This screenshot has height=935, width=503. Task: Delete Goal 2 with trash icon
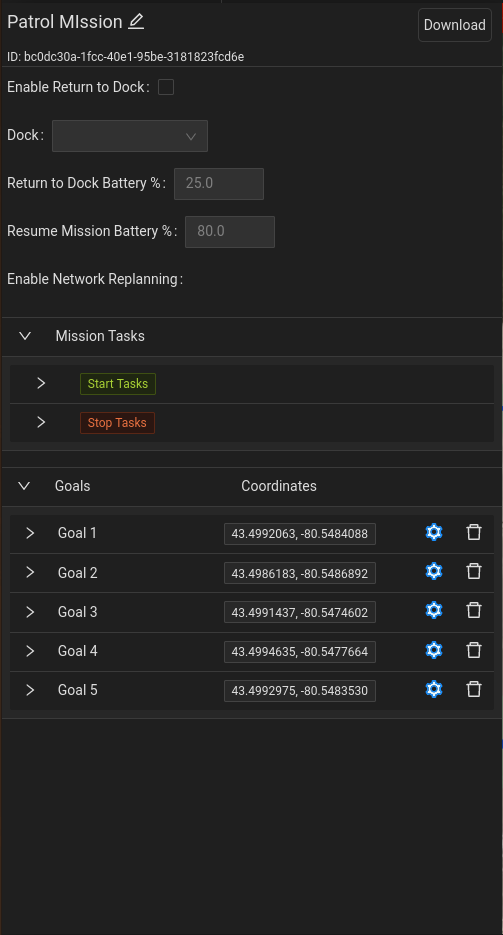coord(474,571)
